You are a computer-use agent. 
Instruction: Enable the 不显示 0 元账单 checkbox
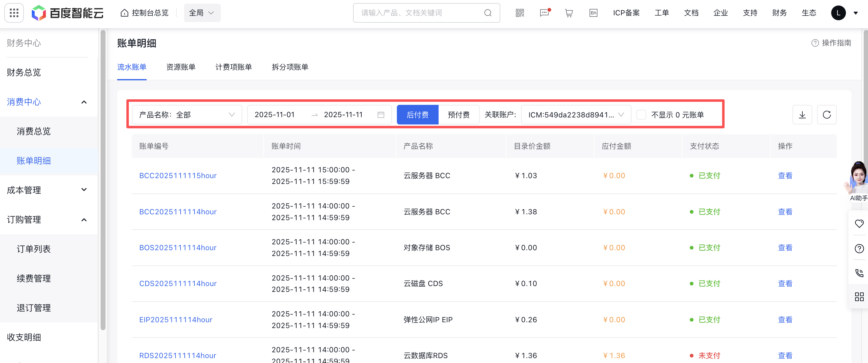(641, 115)
